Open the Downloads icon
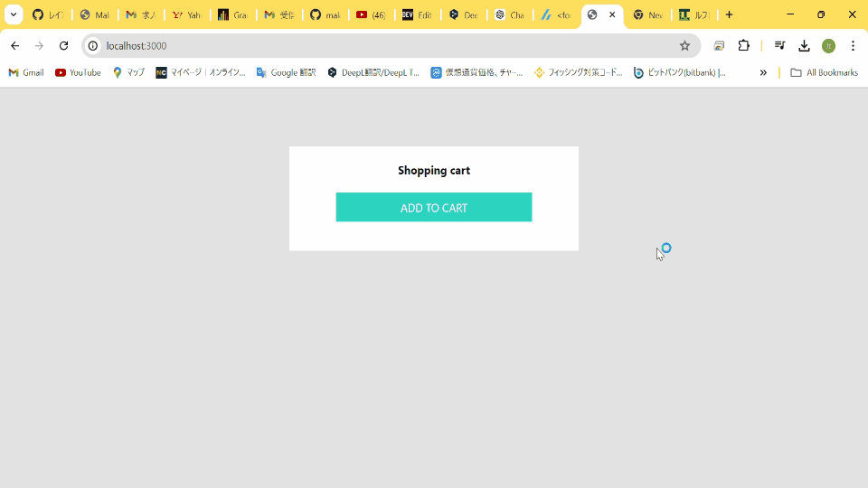 click(805, 46)
